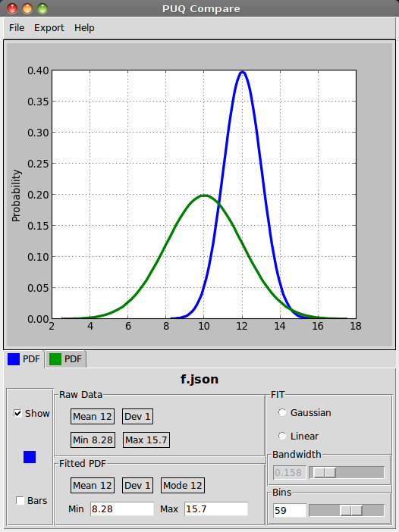Open the Help menu
This screenshot has height=532, width=399.
[84, 28]
